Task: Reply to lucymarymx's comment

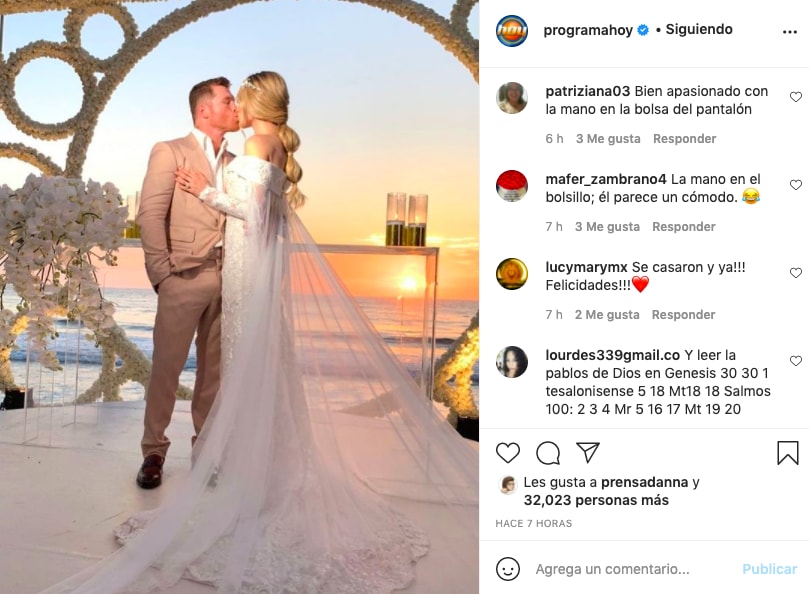Action: point(683,315)
